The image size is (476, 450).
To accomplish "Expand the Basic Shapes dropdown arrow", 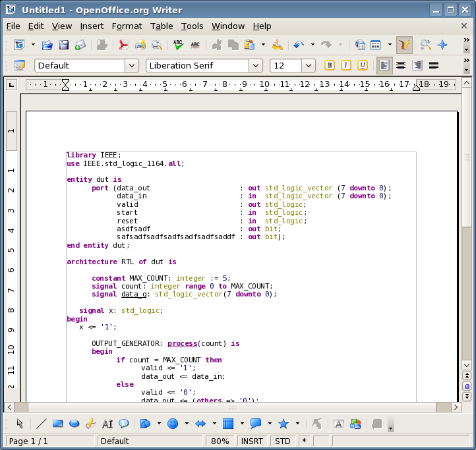I will coord(159,424).
